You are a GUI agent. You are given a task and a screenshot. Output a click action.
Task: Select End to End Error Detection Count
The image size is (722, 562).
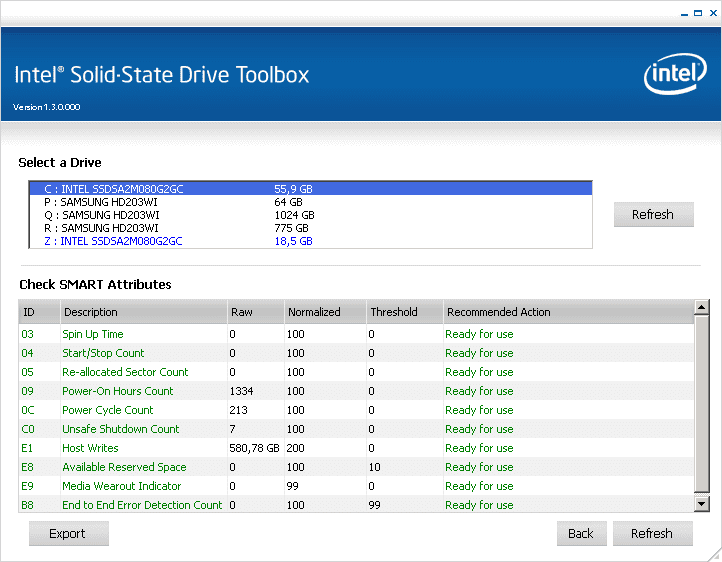(x=356, y=505)
